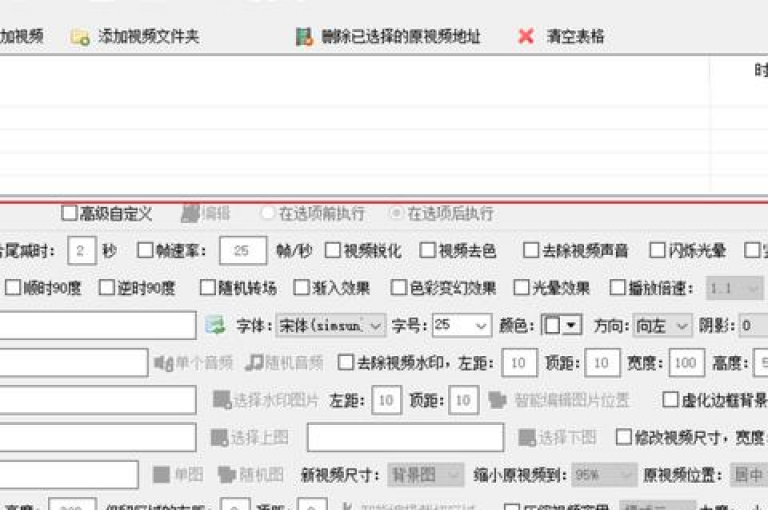This screenshot has width=768, height=510.
Task: Click the 智能编辑图片位置 icon
Action: (498, 400)
